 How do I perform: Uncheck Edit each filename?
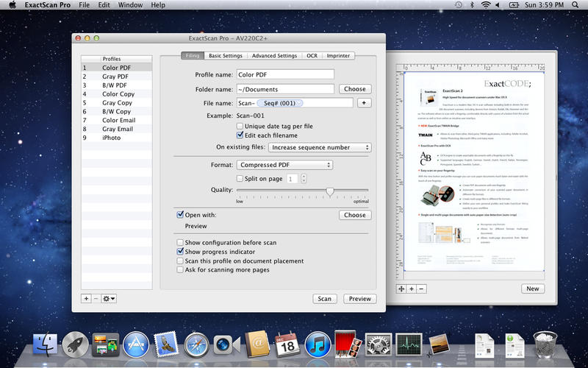pos(240,135)
